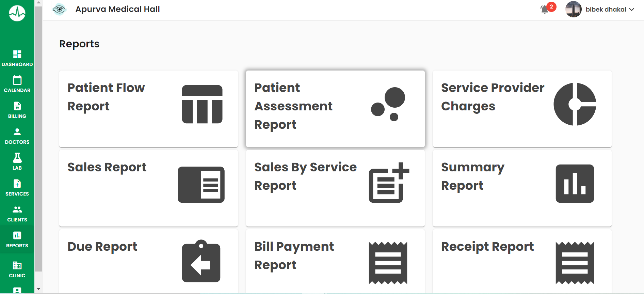
Task: Open the Patient Flow Report card
Action: tap(148, 109)
